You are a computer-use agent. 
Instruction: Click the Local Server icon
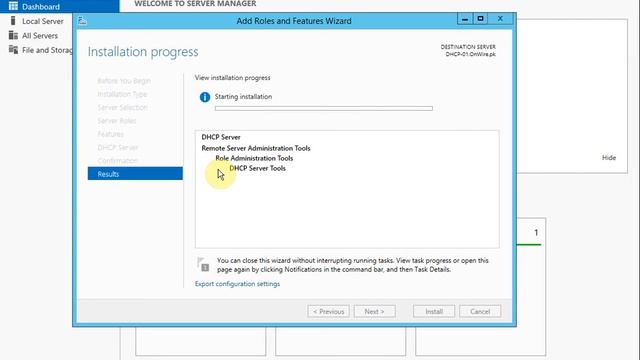coord(13,21)
